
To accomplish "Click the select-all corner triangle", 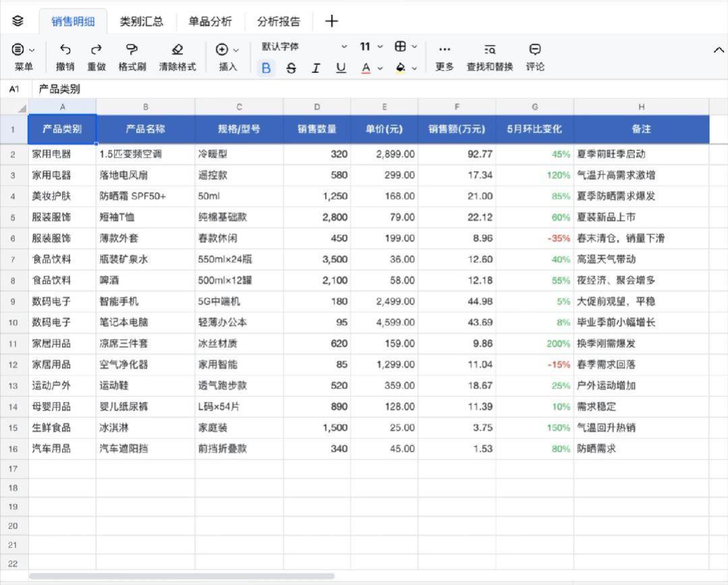I will tap(22, 109).
